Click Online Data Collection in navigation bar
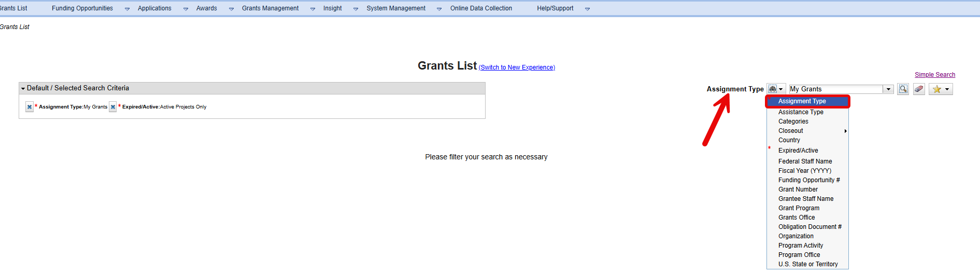980x272 pixels. (x=481, y=8)
